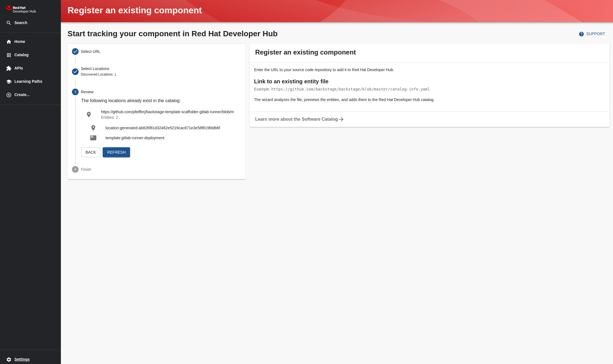
Task: Click the Select URL step checkmark icon
Action: point(75,51)
